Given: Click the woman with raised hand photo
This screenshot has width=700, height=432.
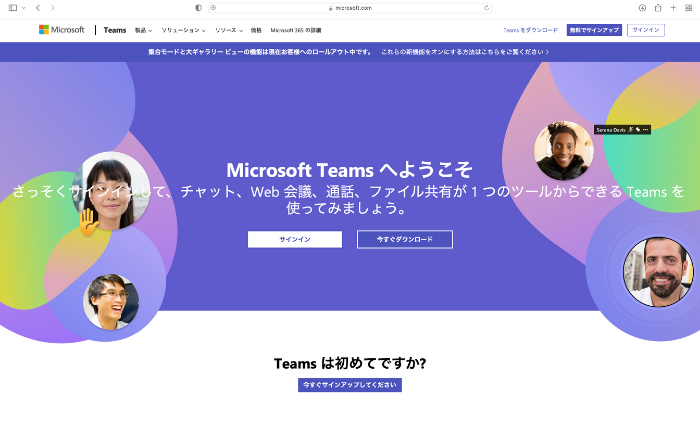Looking at the screenshot, I should [111, 191].
